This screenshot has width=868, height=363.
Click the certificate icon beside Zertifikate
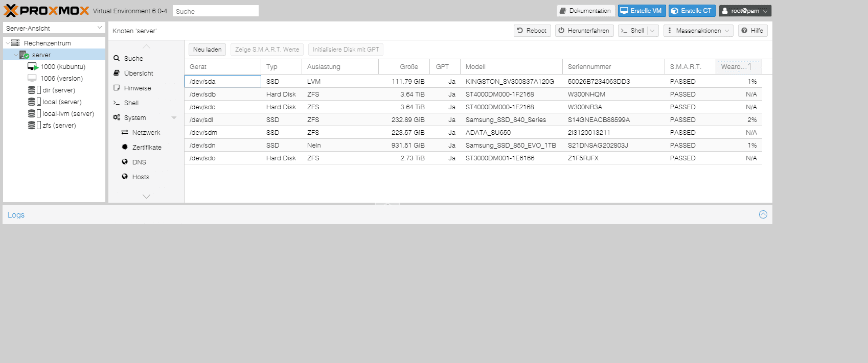(125, 147)
